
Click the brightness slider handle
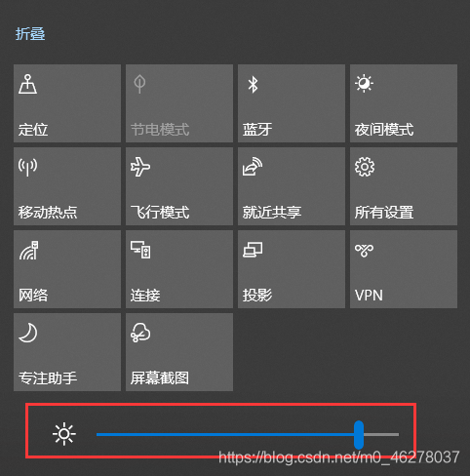pyautogui.click(x=359, y=435)
